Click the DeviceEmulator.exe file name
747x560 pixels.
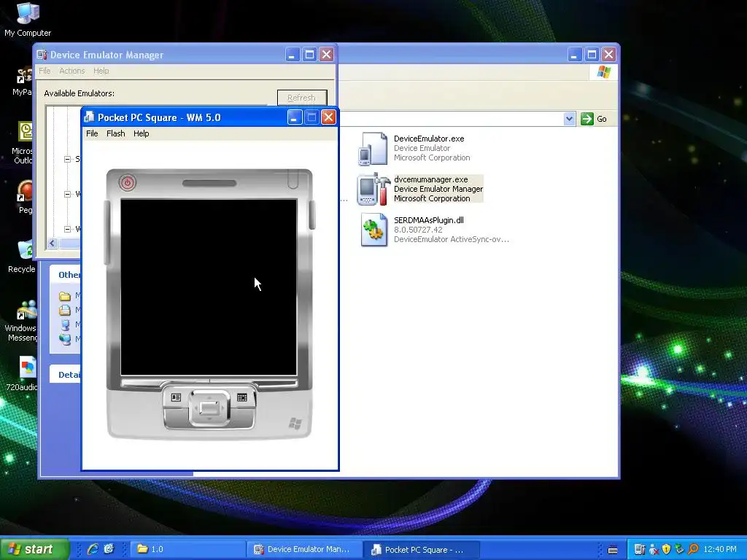[429, 139]
